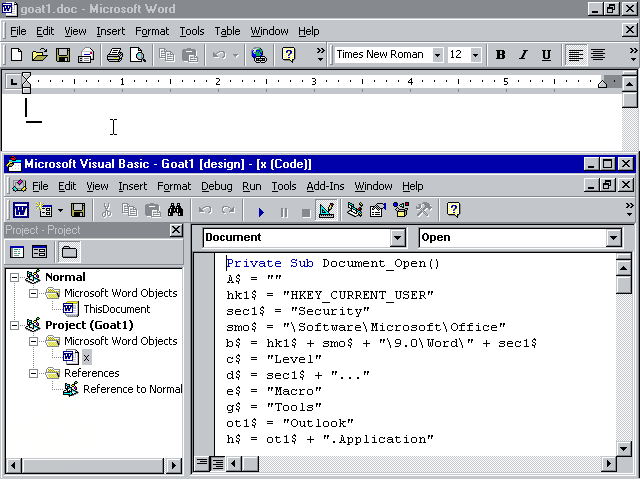
Task: Toggle Underline formatting in Word
Action: [x=547, y=55]
